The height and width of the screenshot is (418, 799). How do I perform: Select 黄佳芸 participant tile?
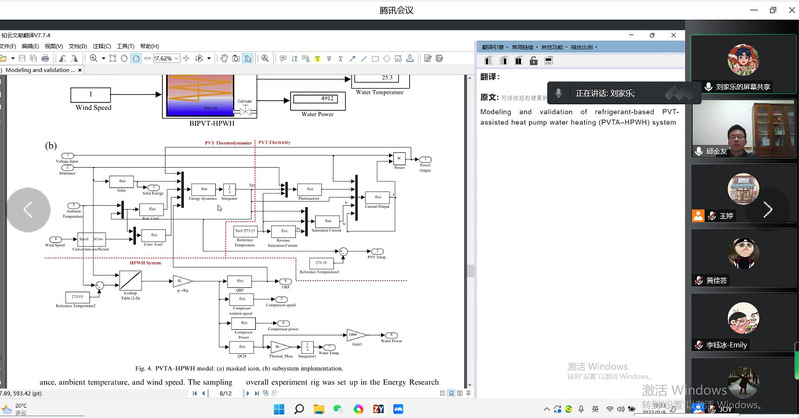click(743, 258)
